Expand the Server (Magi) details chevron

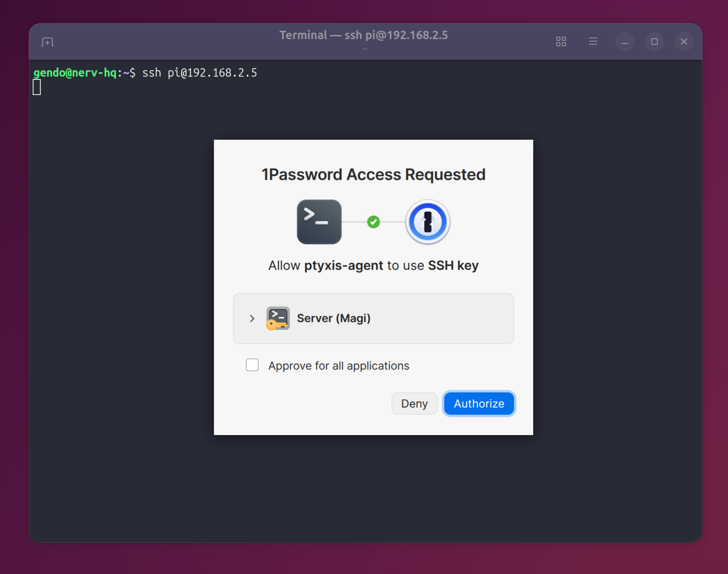pos(252,318)
